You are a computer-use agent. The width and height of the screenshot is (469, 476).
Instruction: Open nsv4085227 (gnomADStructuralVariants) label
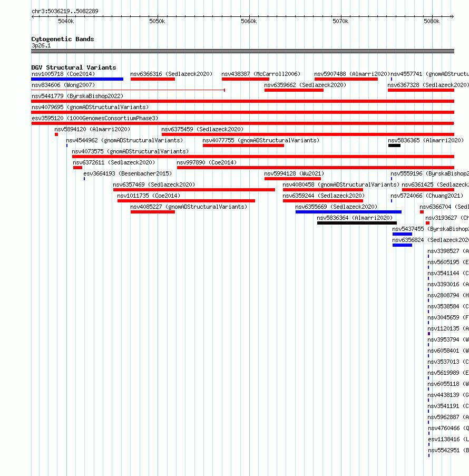tap(189, 207)
